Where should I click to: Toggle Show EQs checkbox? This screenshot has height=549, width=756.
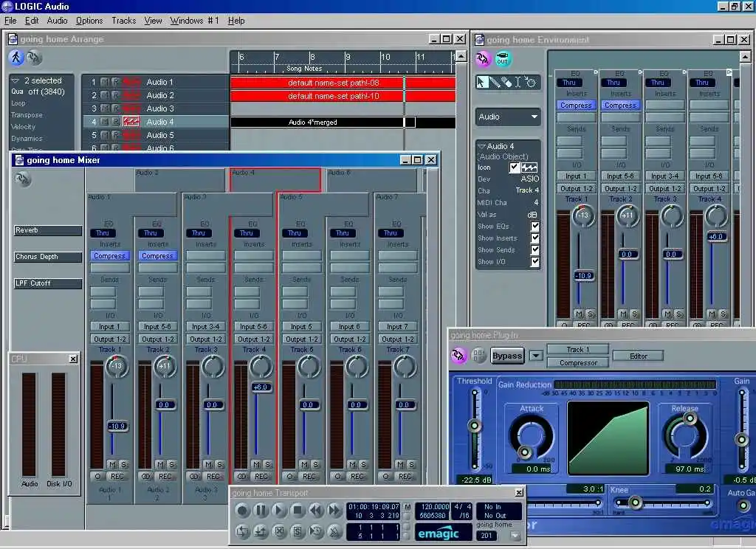click(x=535, y=226)
